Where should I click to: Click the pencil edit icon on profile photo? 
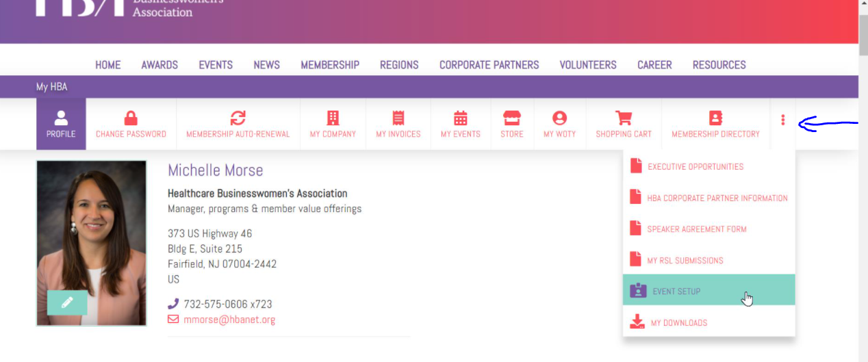coord(67,302)
